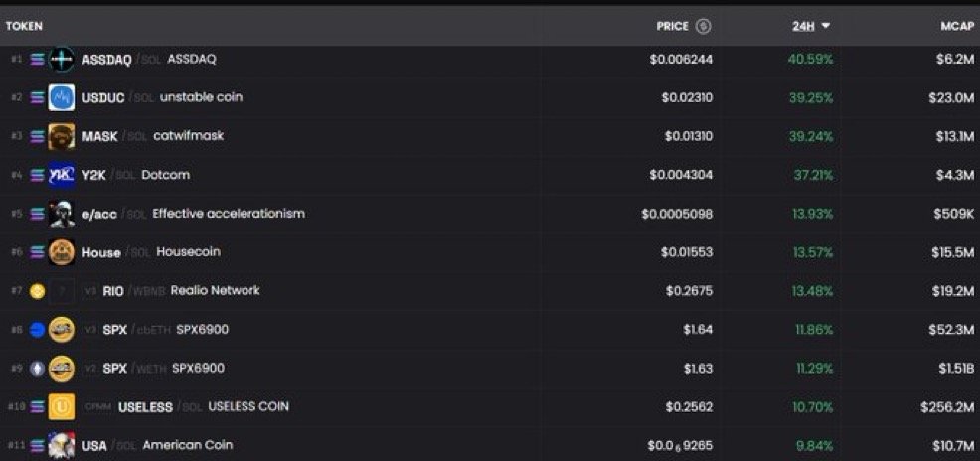The width and height of the screenshot is (980, 461).
Task: Click the TOKEN column header
Action: (x=24, y=26)
